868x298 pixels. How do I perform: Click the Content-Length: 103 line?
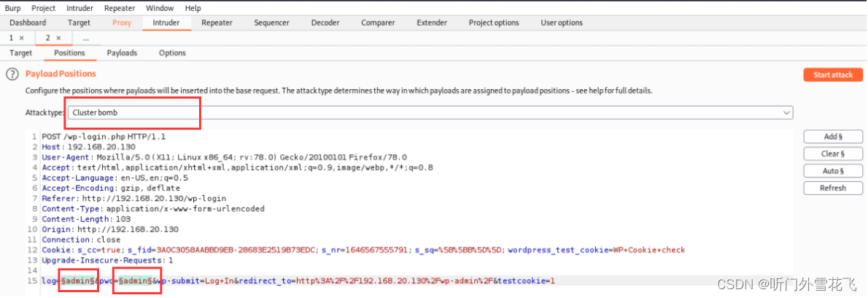(x=85, y=219)
